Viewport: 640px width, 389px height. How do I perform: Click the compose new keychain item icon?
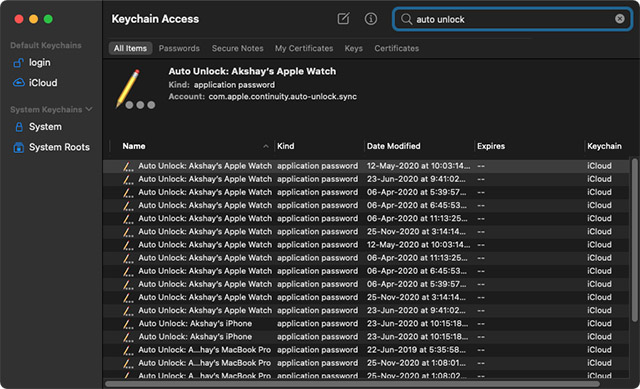pyautogui.click(x=343, y=18)
